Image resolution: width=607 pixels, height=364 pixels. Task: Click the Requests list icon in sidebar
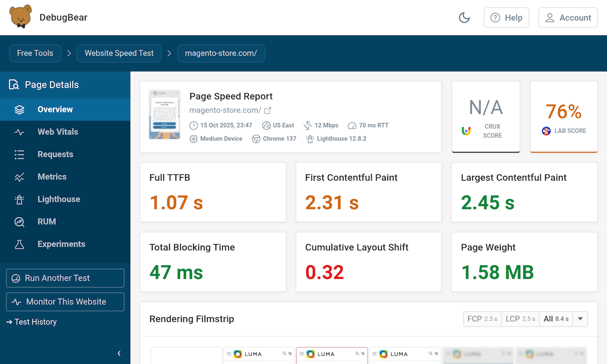[x=19, y=155]
